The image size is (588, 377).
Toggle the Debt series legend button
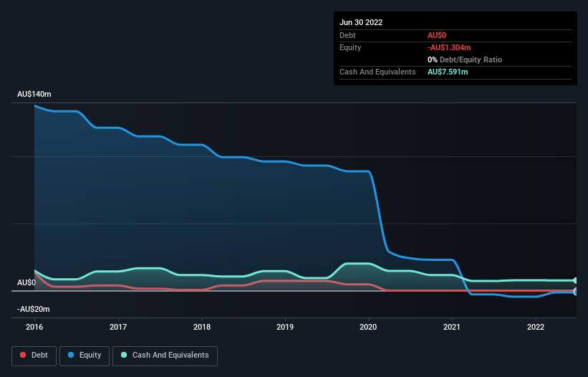tap(34, 355)
